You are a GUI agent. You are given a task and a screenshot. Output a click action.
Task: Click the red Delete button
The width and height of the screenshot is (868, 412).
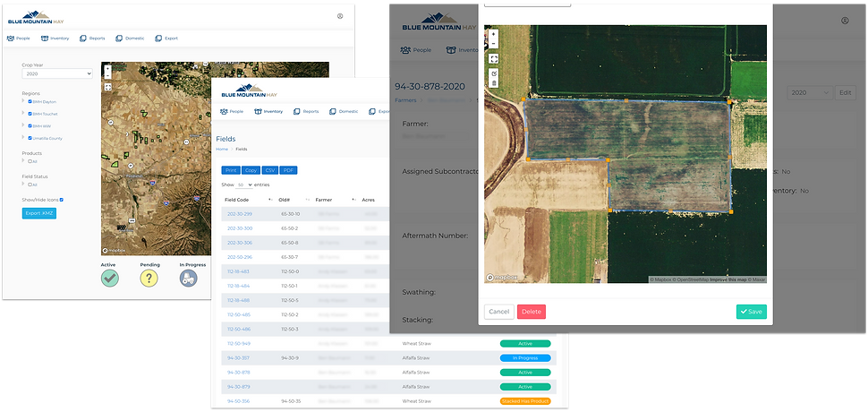532,312
